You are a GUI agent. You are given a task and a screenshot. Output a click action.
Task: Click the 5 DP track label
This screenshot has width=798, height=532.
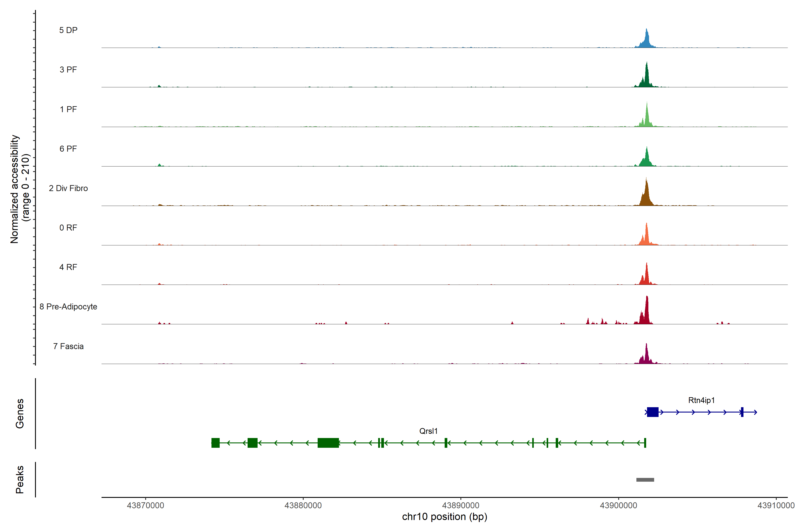coord(68,30)
